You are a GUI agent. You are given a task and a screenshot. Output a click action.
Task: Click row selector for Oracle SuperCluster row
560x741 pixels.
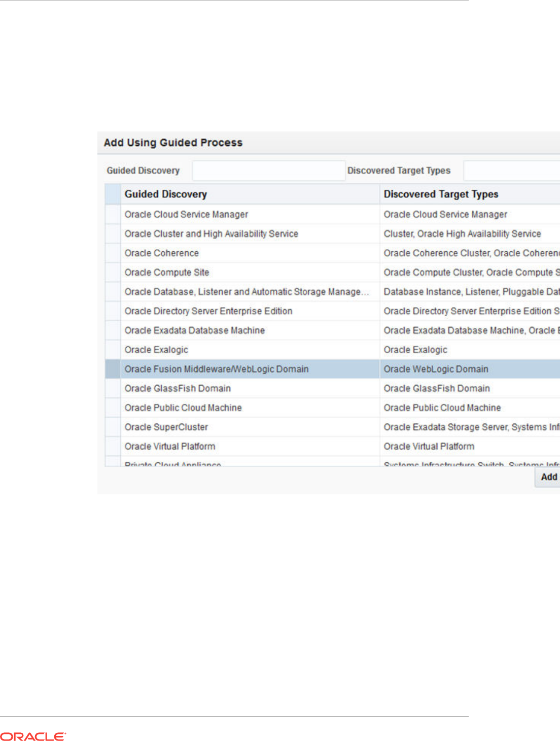[113, 427]
